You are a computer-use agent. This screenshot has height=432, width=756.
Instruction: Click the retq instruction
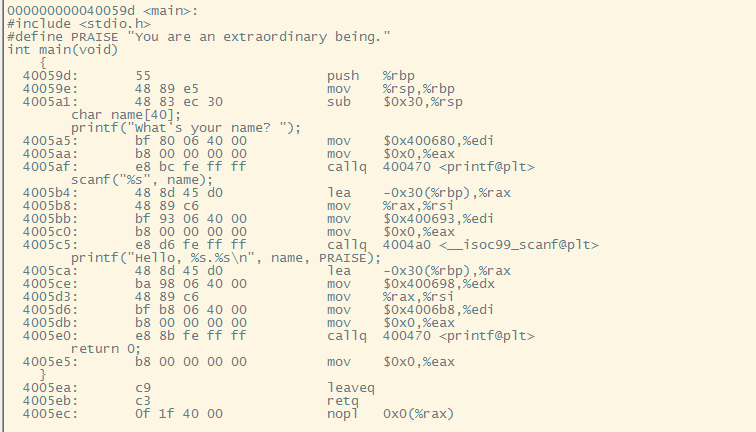point(343,401)
